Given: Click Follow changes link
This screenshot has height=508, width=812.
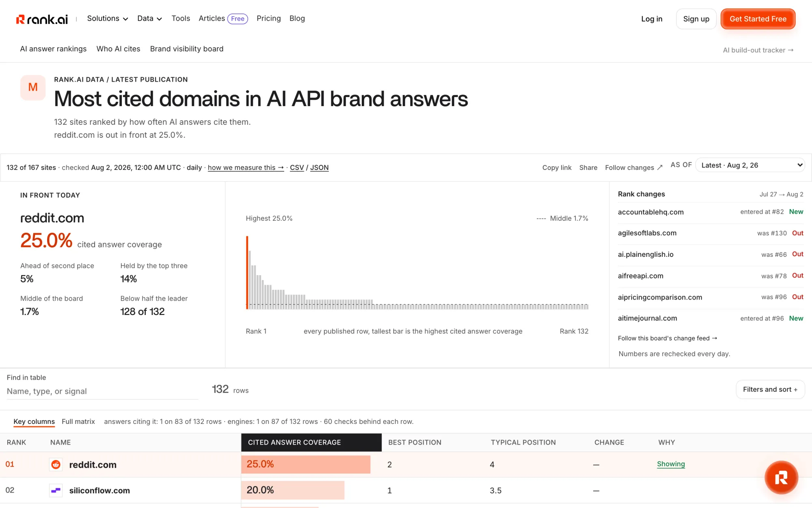Looking at the screenshot, I should coord(634,167).
